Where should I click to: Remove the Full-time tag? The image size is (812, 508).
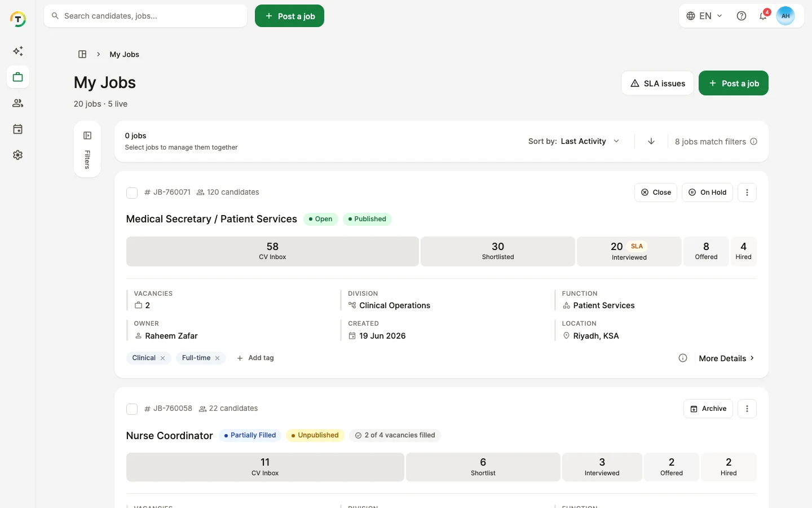coord(217,358)
